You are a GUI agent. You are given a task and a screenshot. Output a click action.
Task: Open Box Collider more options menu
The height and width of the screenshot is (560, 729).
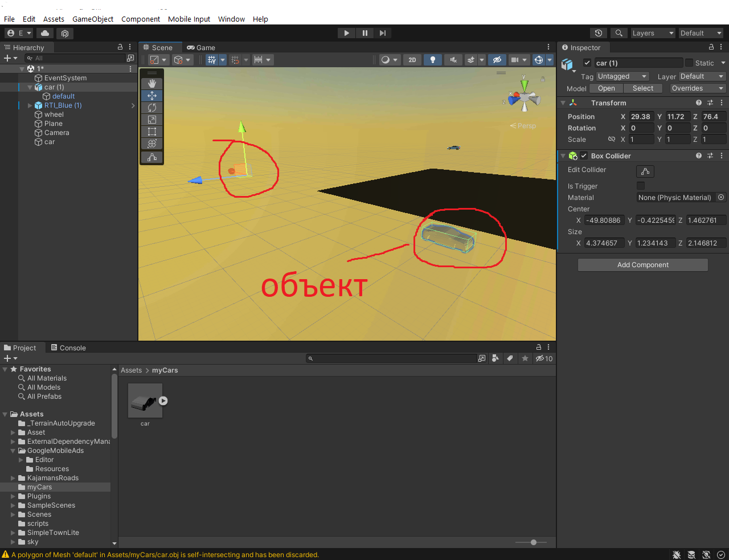[722, 156]
